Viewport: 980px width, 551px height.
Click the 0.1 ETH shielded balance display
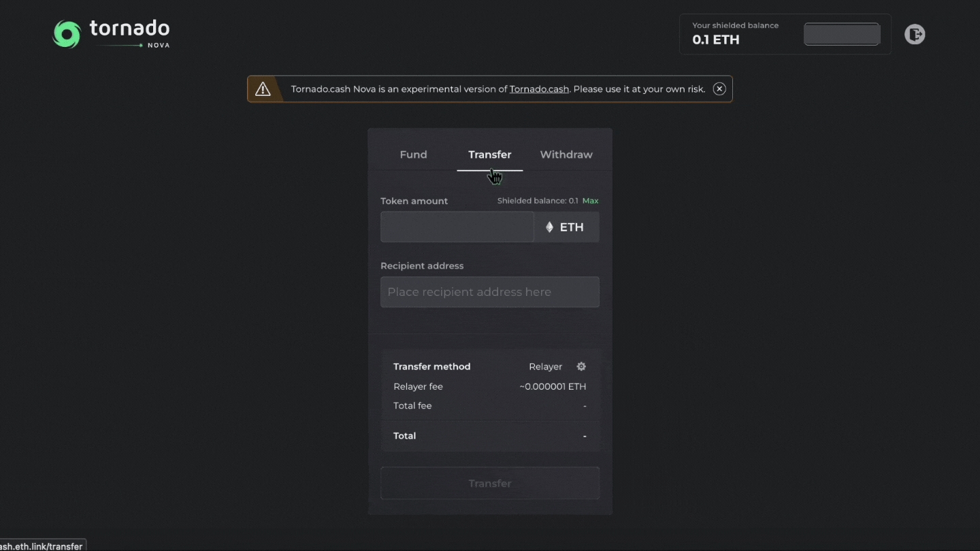pos(716,39)
